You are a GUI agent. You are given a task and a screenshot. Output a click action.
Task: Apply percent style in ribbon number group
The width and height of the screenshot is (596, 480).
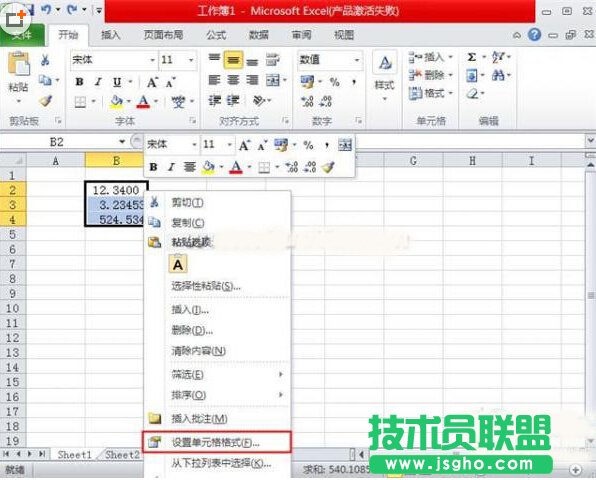[x=334, y=82]
